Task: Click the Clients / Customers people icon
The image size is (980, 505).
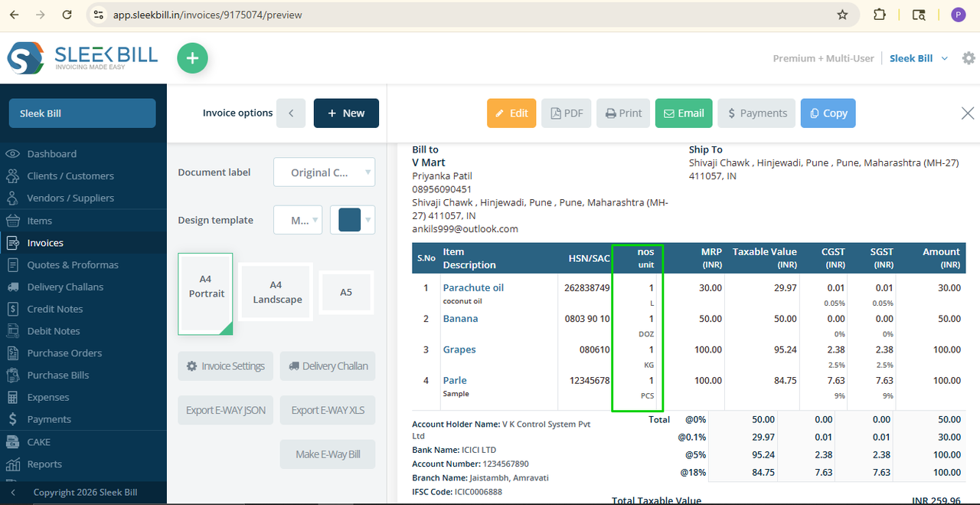Action: point(12,175)
